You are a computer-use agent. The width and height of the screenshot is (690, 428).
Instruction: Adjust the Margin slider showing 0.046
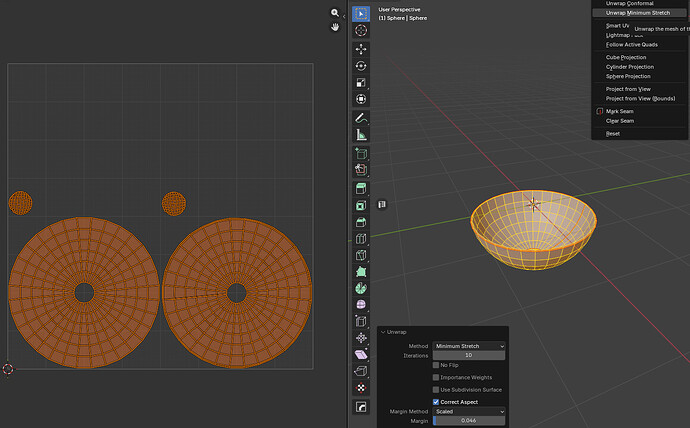click(469, 421)
